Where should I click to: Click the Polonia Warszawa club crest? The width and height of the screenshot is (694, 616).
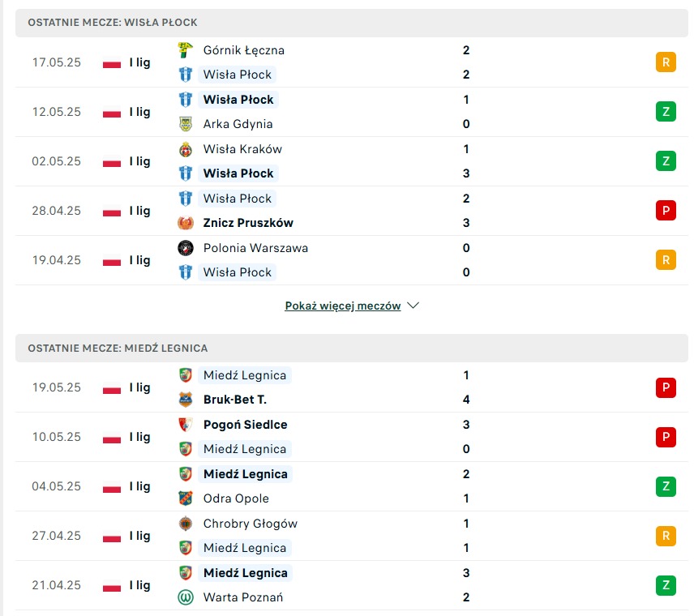point(186,248)
